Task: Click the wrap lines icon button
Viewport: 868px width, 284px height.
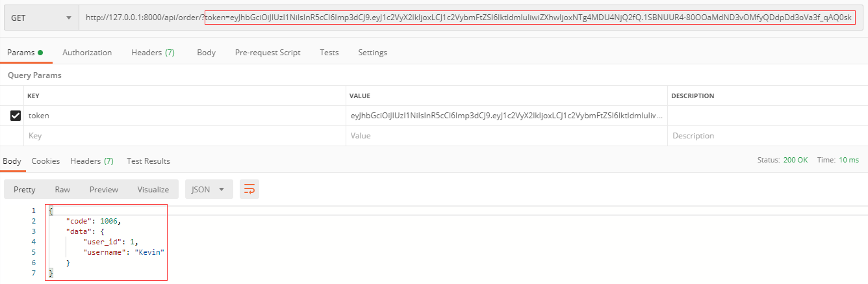Action: click(x=249, y=190)
